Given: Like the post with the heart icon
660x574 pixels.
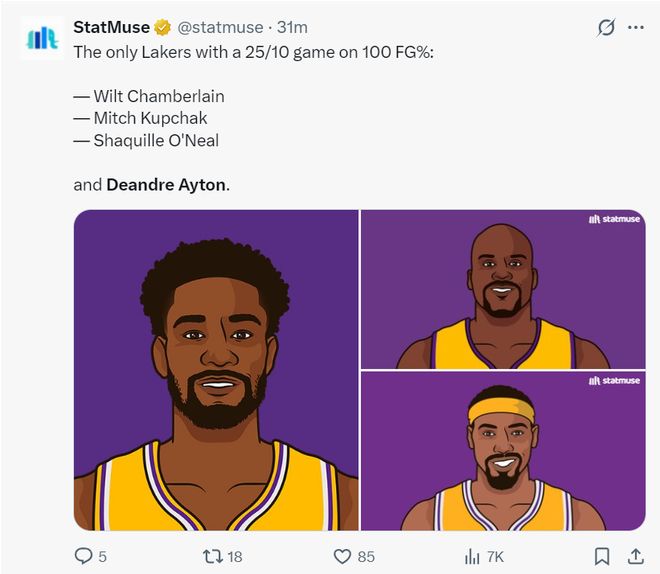Looking at the screenshot, I should pos(342,556).
